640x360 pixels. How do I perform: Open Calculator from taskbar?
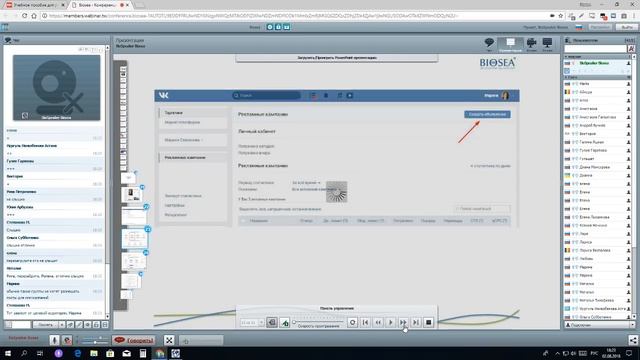tap(143, 353)
